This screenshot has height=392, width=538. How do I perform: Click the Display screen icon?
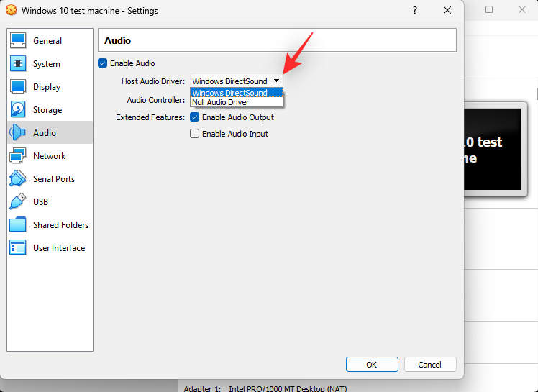click(18, 86)
